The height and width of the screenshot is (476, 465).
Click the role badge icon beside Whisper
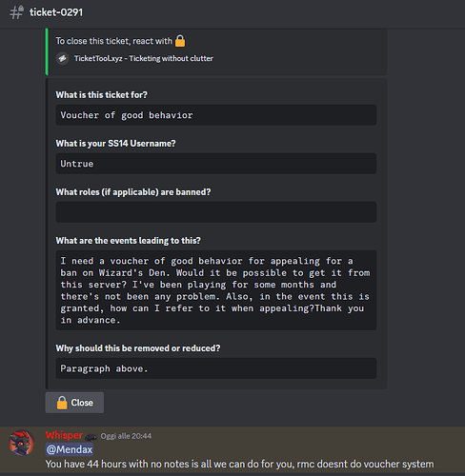91,438
